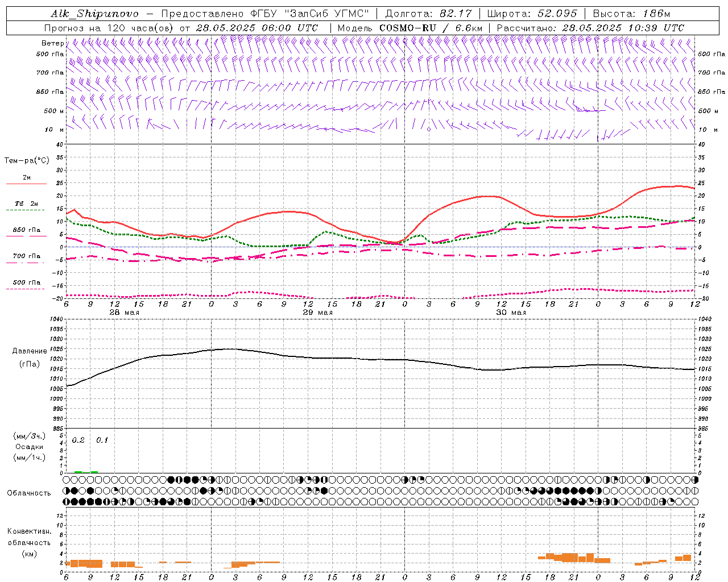
Task: Click the Широта: 52.095 value
Action: (532, 14)
